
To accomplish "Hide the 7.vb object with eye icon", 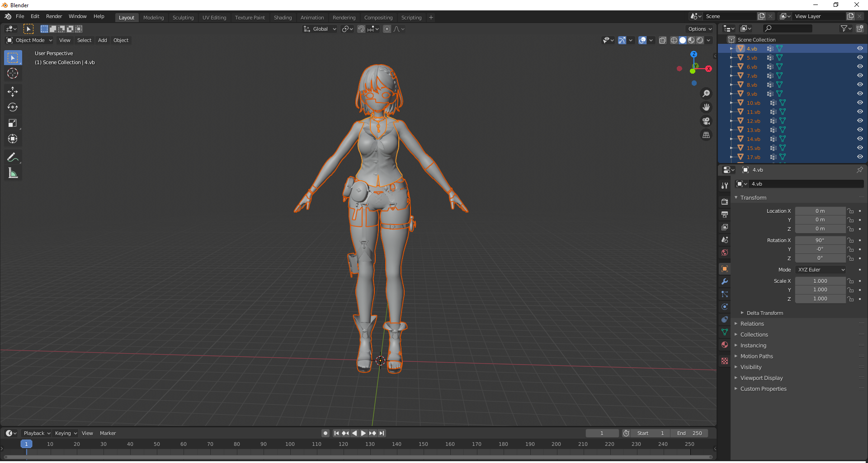I will click(x=860, y=75).
